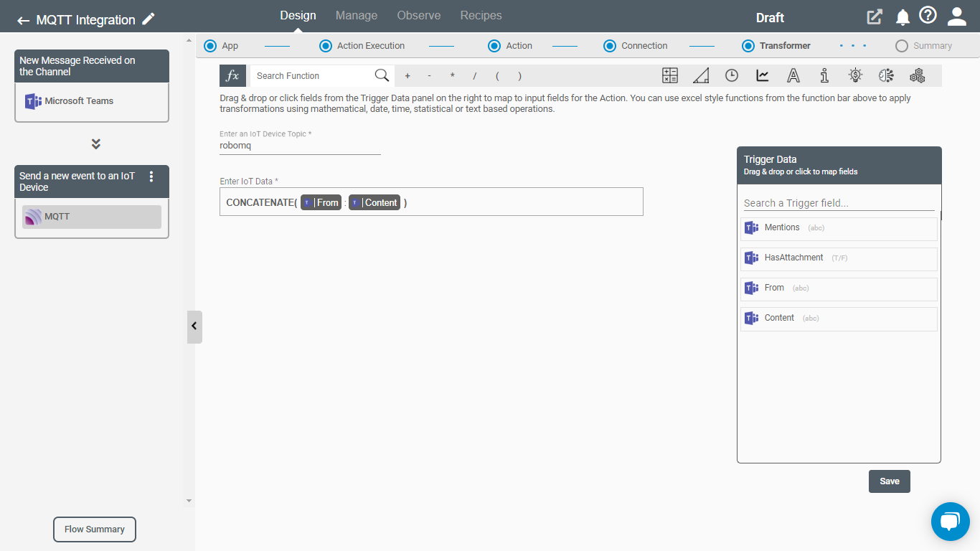Focus the Search Function field
Screen dimensions: 980x551
pyautogui.click(x=313, y=76)
